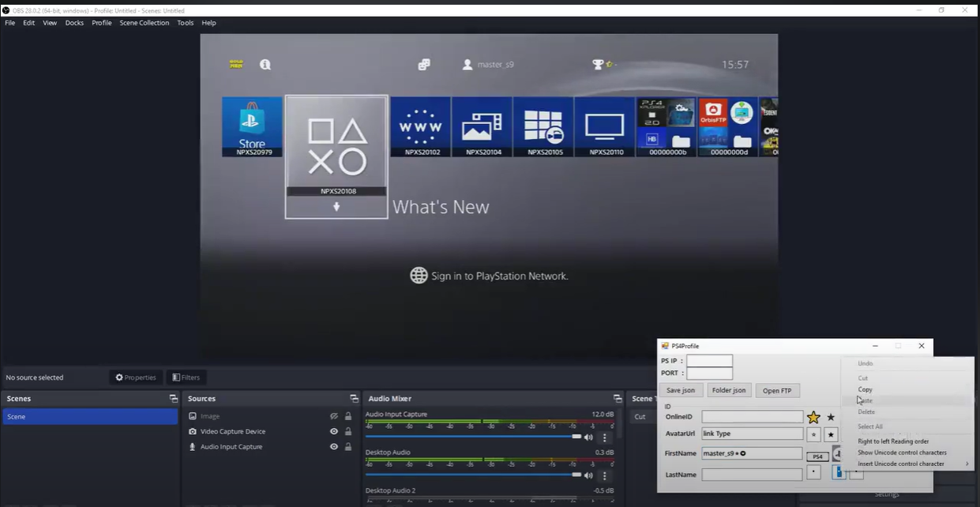
Task: Open the 0000000b folder tile
Action: point(666,126)
